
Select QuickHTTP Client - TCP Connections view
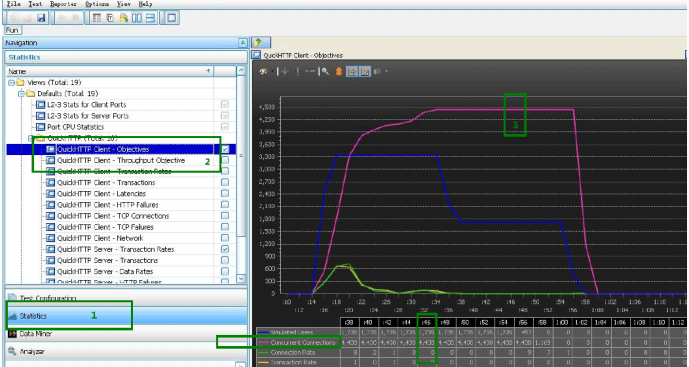coord(113,216)
